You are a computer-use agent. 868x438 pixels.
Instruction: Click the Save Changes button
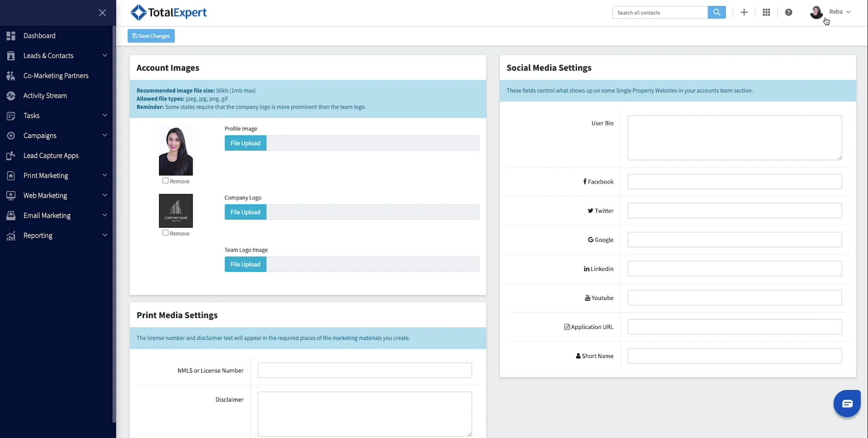(x=151, y=36)
